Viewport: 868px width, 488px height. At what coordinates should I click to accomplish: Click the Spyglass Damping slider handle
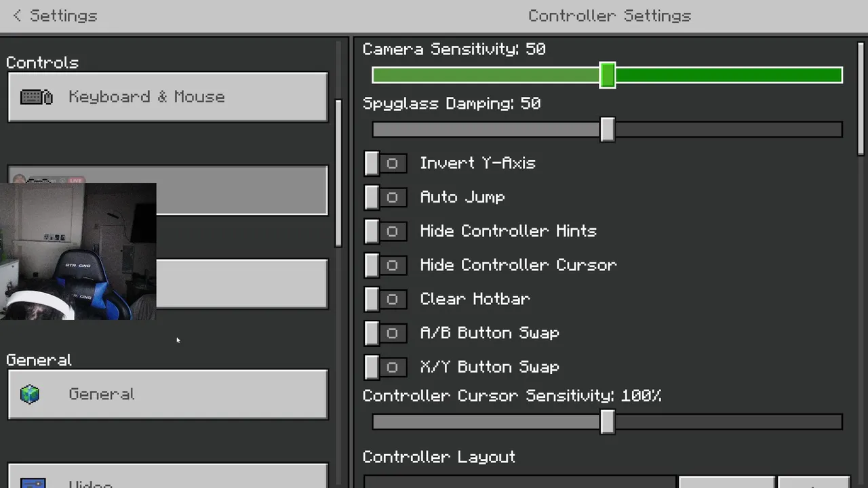tap(608, 129)
